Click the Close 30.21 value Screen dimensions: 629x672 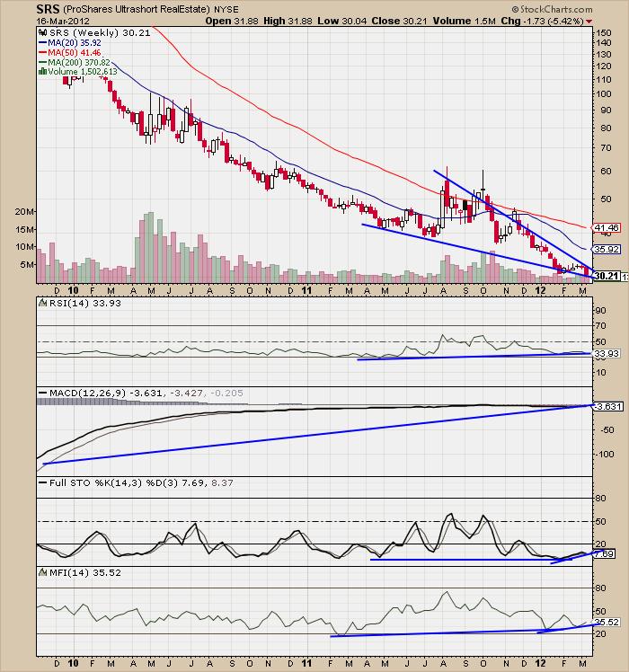coord(399,21)
